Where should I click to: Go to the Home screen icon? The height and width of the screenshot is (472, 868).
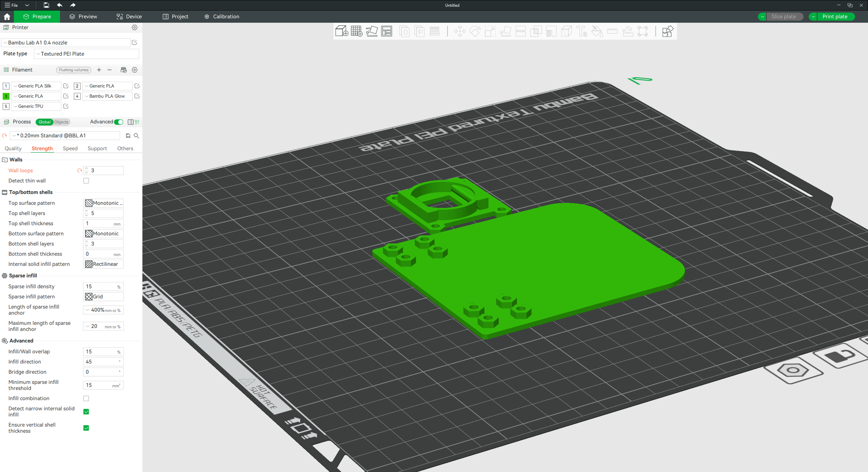point(7,17)
